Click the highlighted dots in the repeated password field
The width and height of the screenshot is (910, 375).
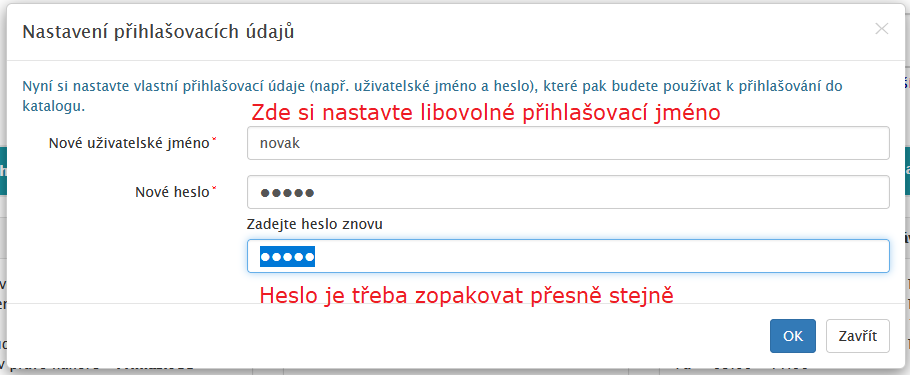tap(287, 256)
